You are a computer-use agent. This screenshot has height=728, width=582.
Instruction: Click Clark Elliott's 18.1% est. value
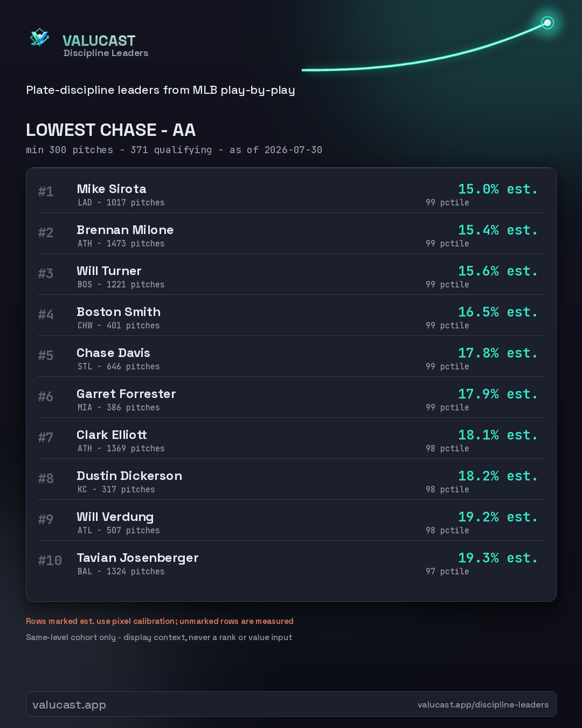coord(498,435)
